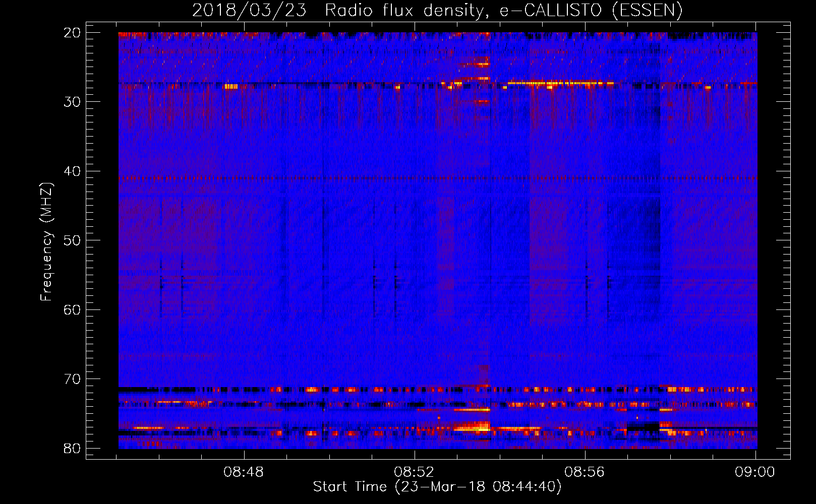Click the 08:52 time tick label
The image size is (816, 504).
415,472
